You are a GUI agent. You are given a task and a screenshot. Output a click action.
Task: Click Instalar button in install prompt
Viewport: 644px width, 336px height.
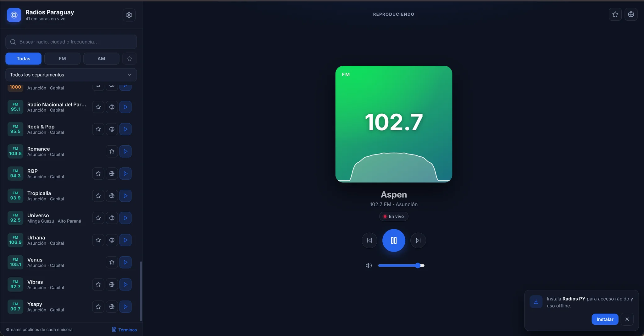(605, 319)
